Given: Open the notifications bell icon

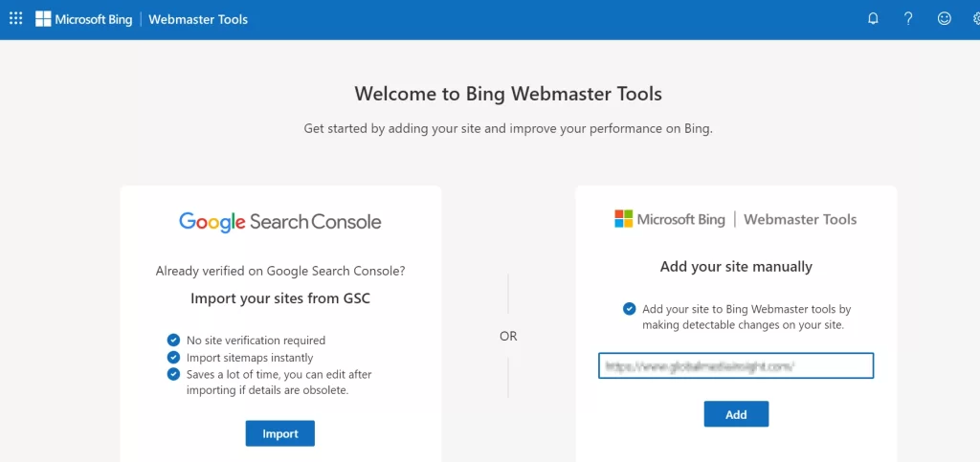Looking at the screenshot, I should [x=873, y=18].
